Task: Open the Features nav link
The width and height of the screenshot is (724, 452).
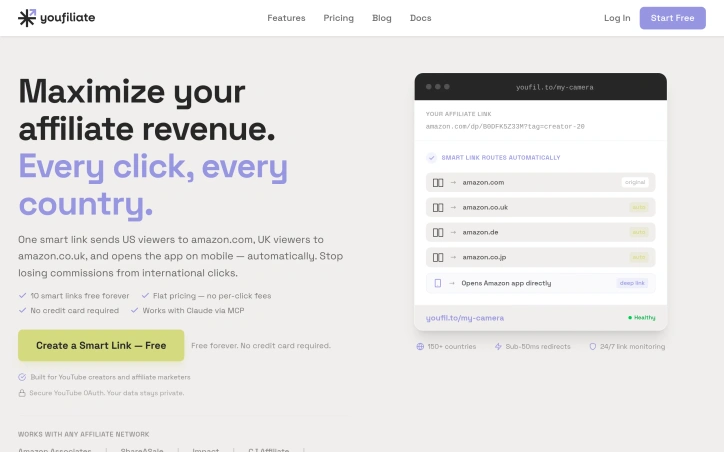Action: tap(286, 18)
